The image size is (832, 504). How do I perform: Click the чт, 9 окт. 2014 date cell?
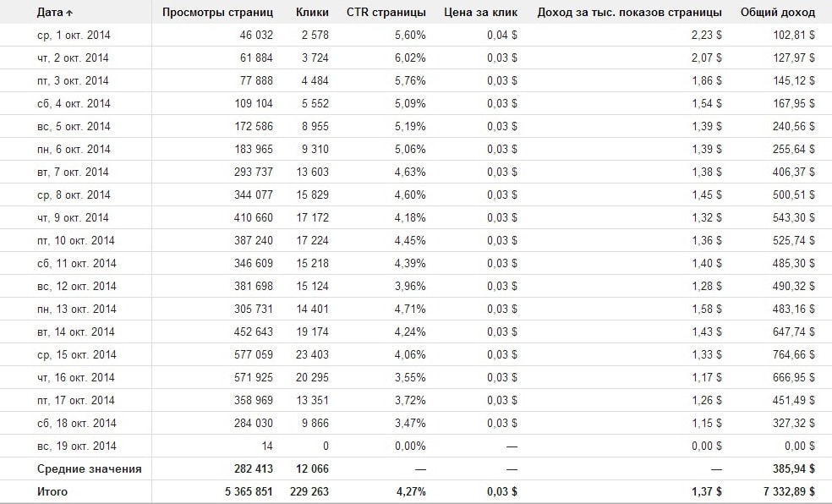73,218
